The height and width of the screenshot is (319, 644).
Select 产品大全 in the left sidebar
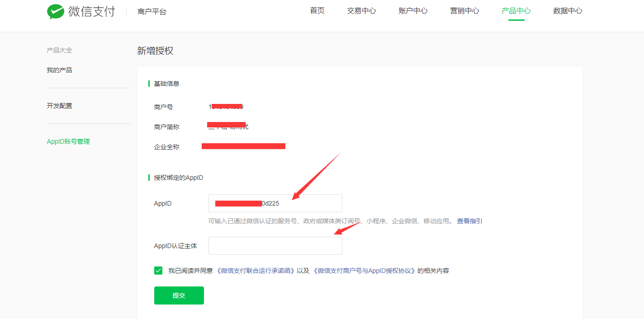click(59, 50)
